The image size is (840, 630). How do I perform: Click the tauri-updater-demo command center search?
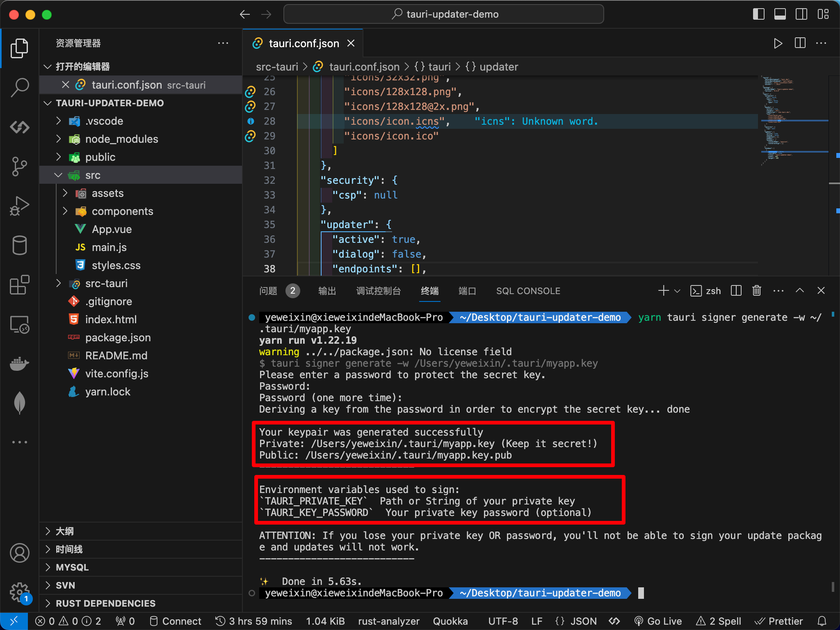(x=443, y=14)
